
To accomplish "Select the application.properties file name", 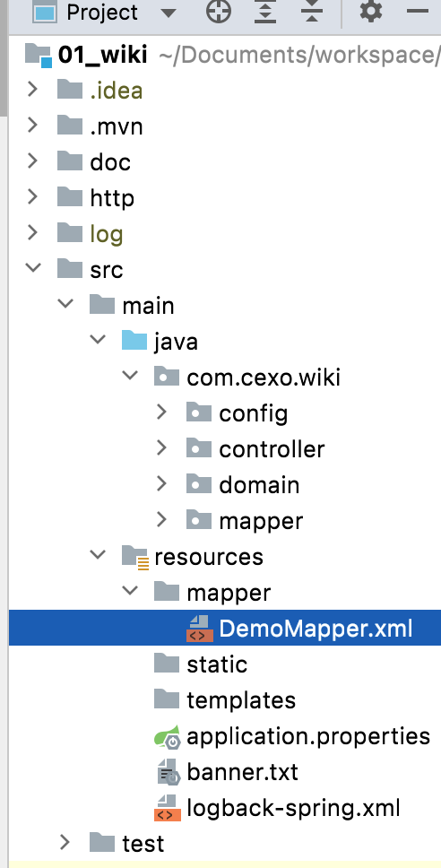I will click(308, 737).
